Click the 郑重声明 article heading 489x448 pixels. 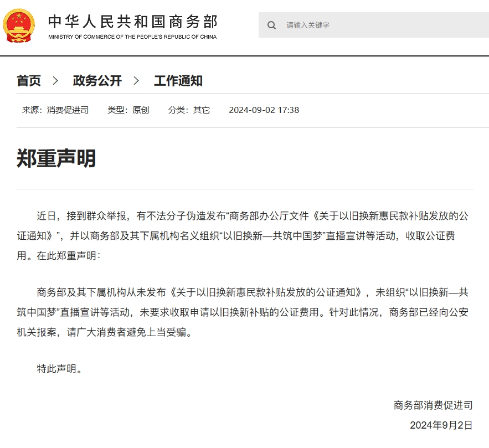pos(56,158)
